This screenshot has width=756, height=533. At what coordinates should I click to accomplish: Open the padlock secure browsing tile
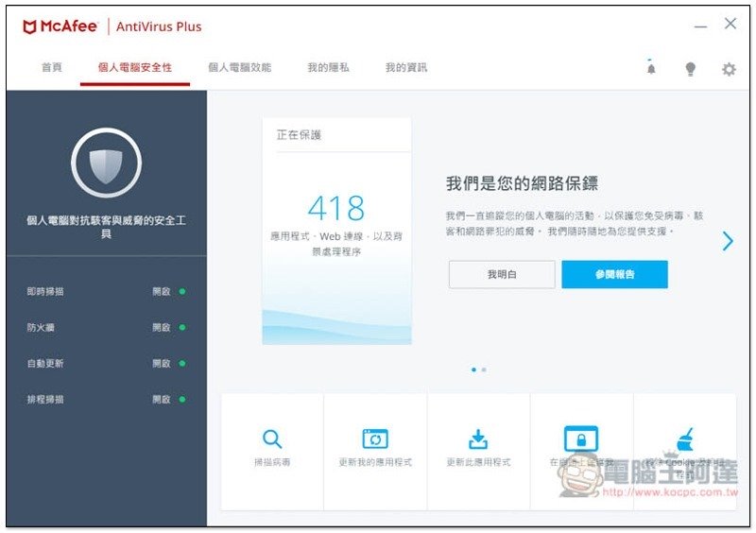(x=581, y=438)
